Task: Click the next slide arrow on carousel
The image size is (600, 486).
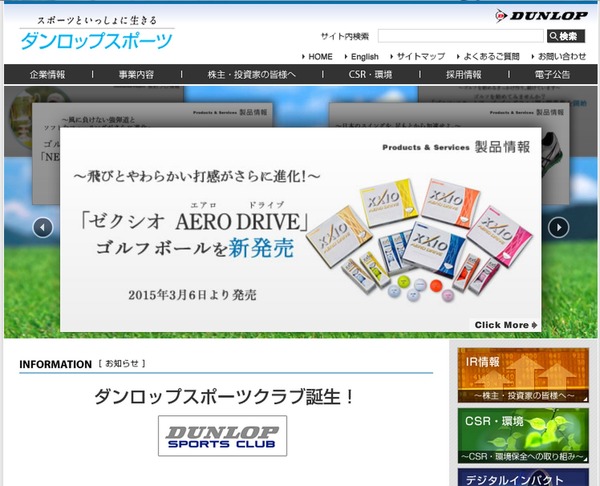Action: 558,227
